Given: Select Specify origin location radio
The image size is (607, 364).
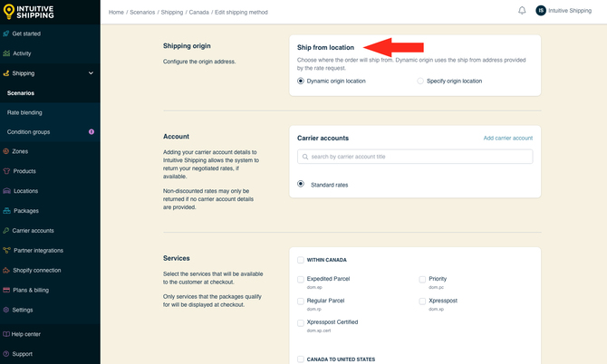Looking at the screenshot, I should pos(420,81).
